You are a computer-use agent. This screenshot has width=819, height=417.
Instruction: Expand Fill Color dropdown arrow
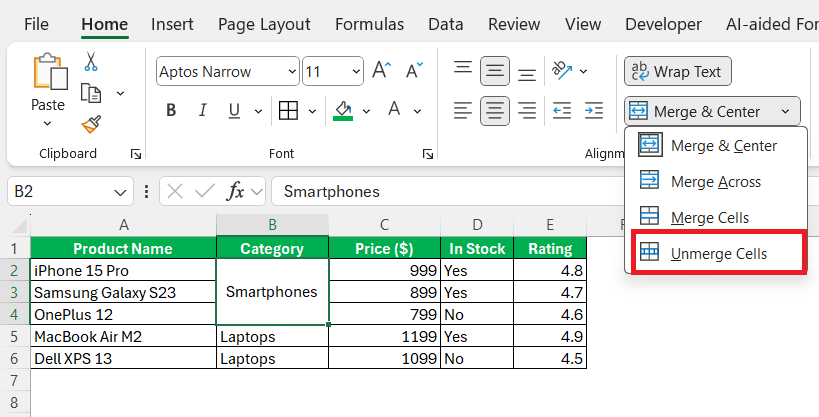point(366,111)
